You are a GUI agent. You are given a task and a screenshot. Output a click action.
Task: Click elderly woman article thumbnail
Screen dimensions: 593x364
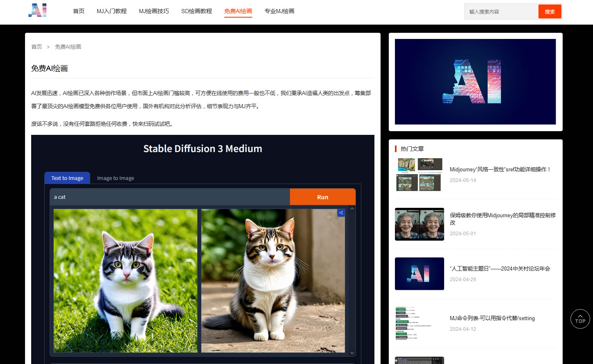point(420,224)
